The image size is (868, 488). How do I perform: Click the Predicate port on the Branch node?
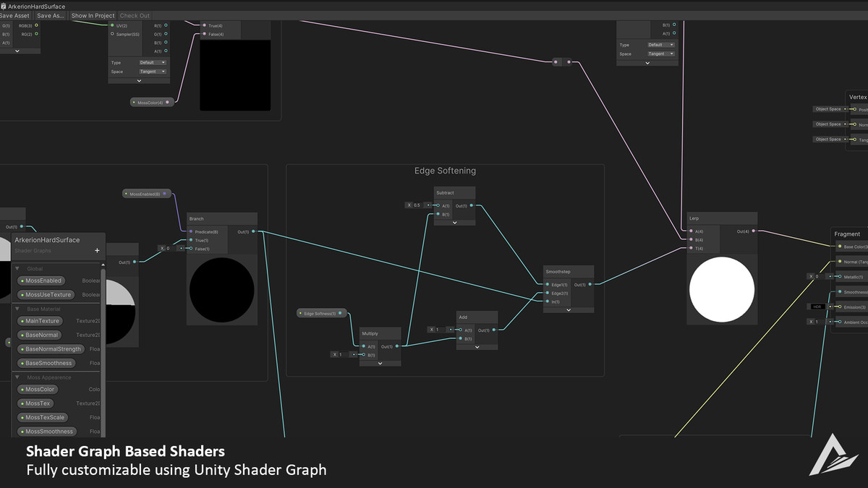point(191,232)
